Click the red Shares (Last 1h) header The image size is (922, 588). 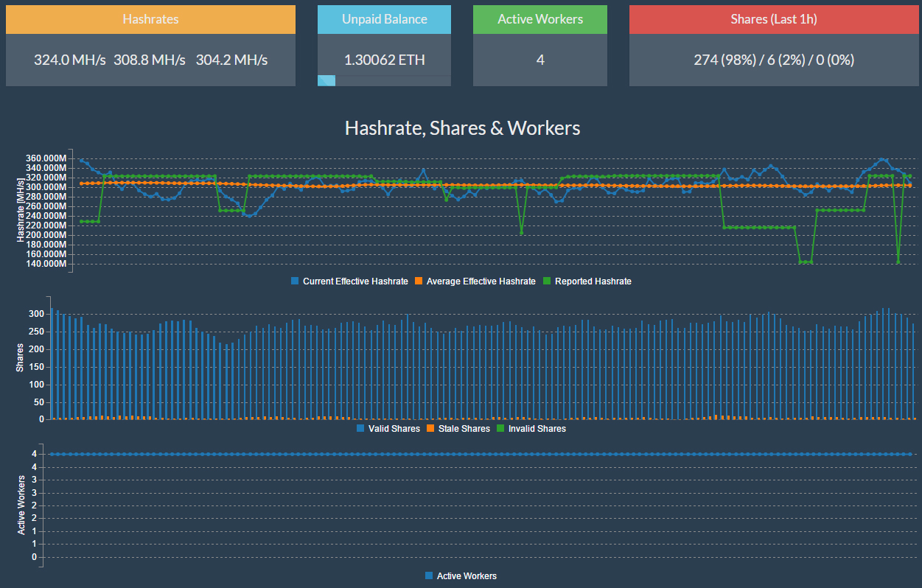(x=773, y=19)
